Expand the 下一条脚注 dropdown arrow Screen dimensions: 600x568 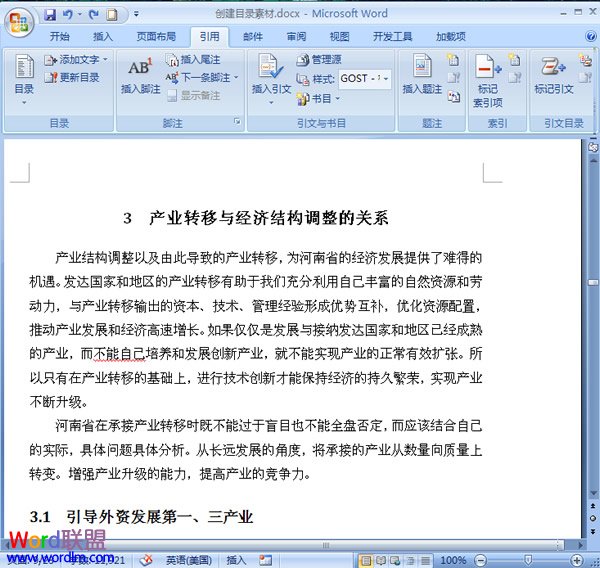[x=236, y=78]
